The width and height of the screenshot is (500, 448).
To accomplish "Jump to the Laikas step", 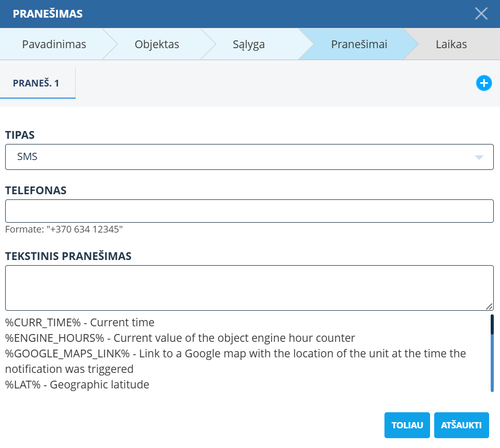I will point(451,44).
